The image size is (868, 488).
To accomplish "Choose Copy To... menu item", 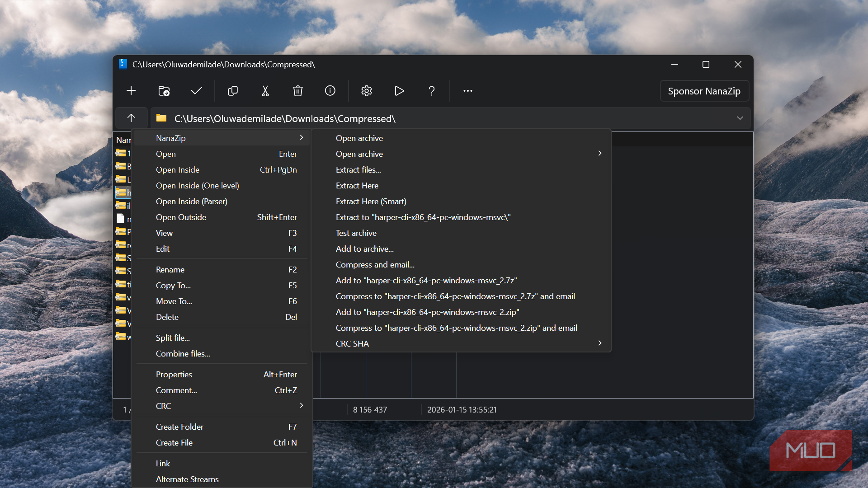I will 222,286.
